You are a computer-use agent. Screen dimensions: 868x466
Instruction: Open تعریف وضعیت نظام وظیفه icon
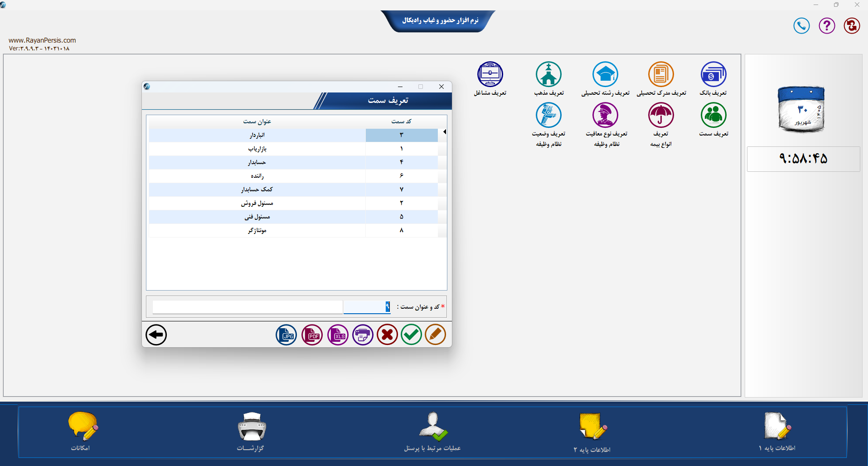click(x=548, y=115)
